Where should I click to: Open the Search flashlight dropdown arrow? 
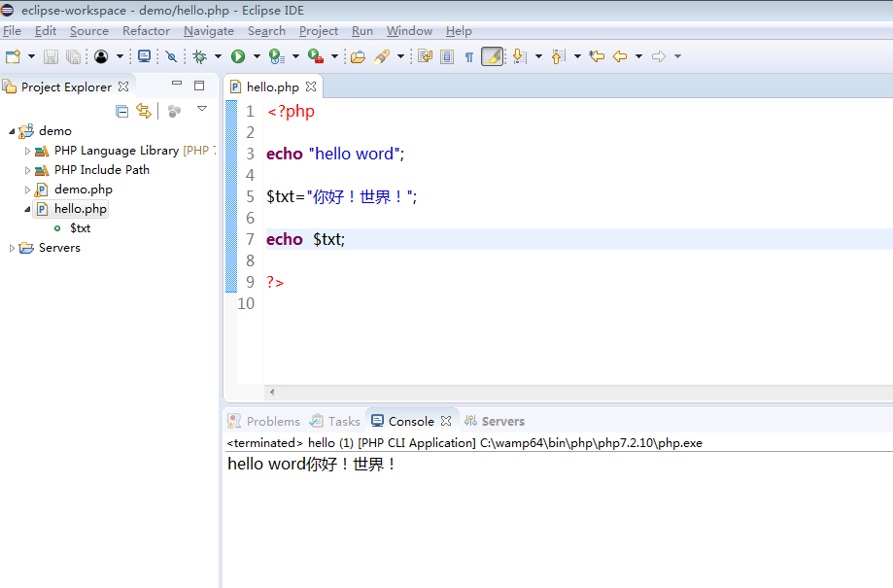[400, 56]
